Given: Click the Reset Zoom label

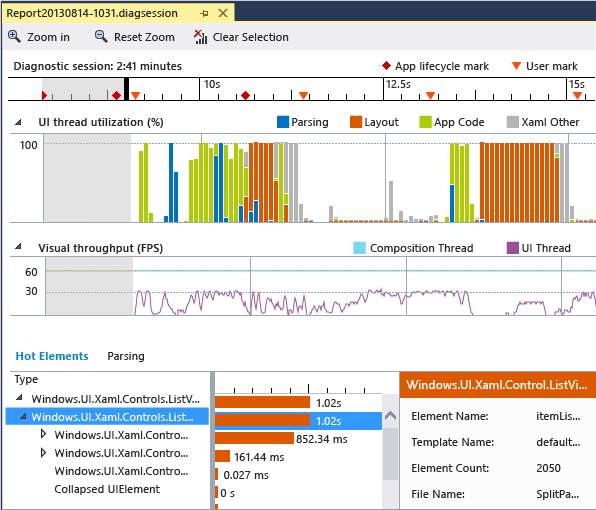Looking at the screenshot, I should pos(144,37).
